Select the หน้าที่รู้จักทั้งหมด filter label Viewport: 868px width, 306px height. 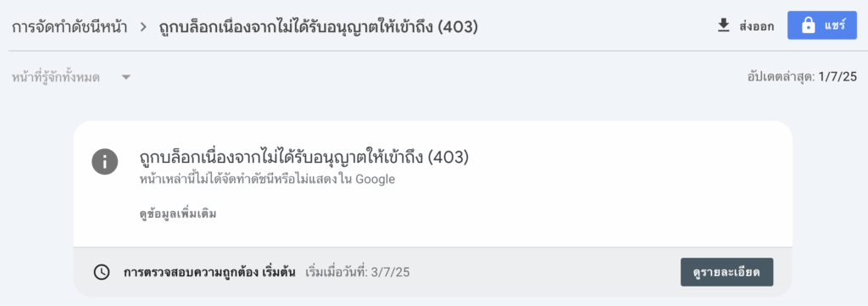(55, 77)
